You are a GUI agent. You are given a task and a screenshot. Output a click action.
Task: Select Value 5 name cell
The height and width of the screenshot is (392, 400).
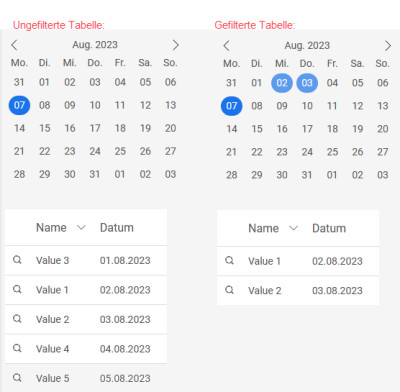(x=52, y=378)
